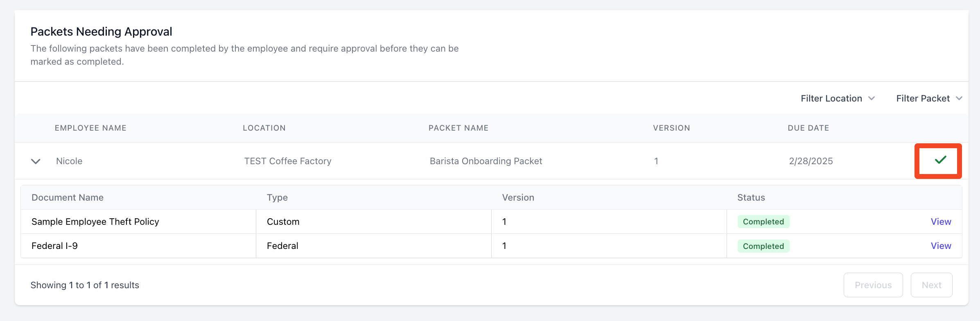Click the TEST Coffee Factory location cell
The width and height of the screenshot is (980, 321).
point(287,161)
